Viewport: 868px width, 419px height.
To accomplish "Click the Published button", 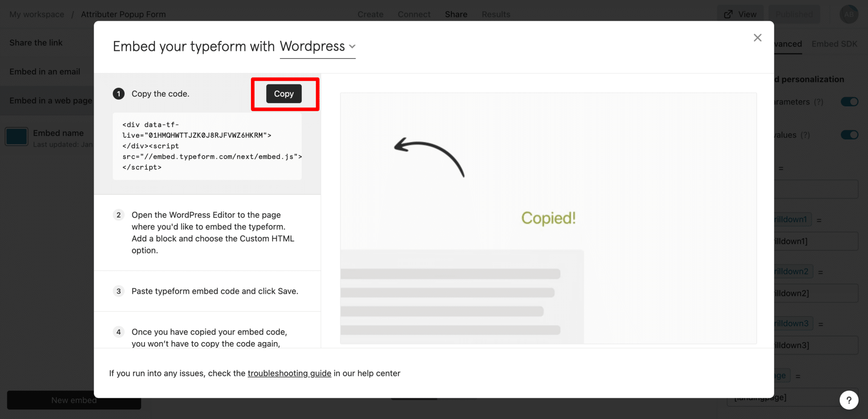I will pos(794,14).
